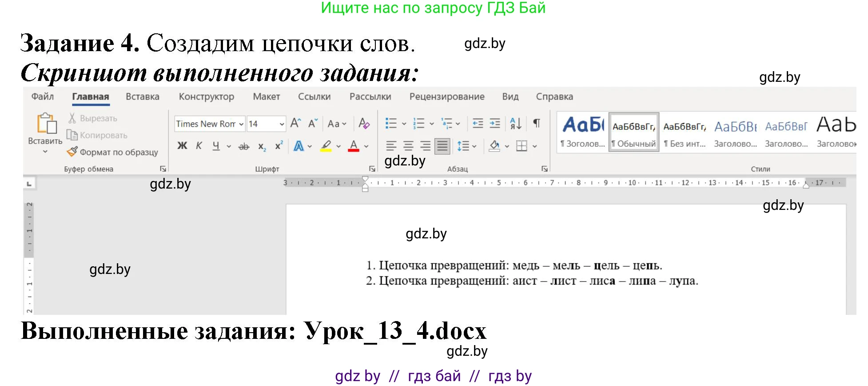Screen dimensions: 868x386
Task: Expand the bullet list style dropdown arrow
Action: point(404,124)
